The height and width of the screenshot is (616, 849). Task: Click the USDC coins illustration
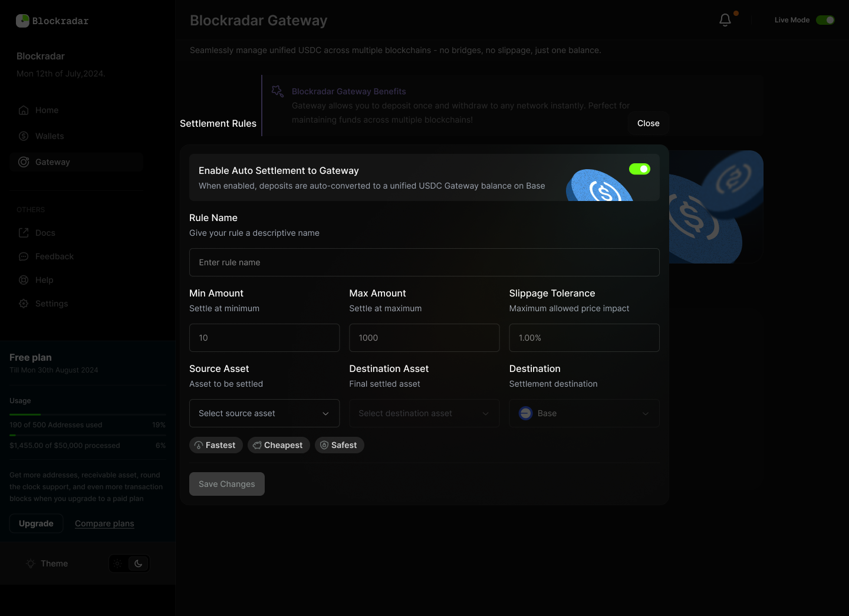pyautogui.click(x=716, y=207)
